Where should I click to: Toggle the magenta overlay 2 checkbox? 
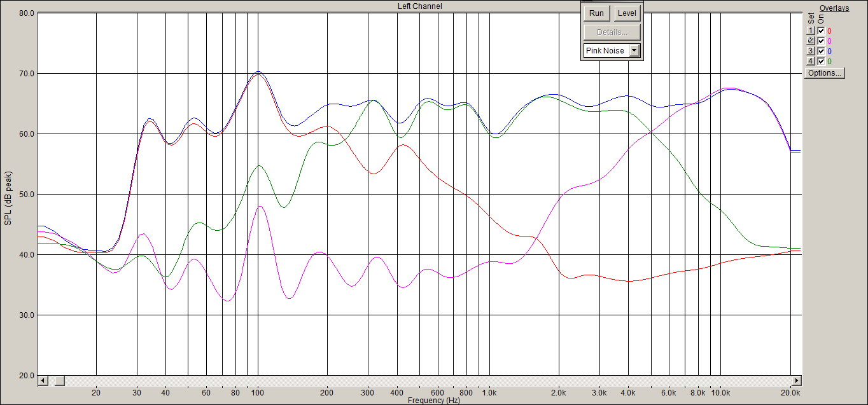tap(821, 41)
